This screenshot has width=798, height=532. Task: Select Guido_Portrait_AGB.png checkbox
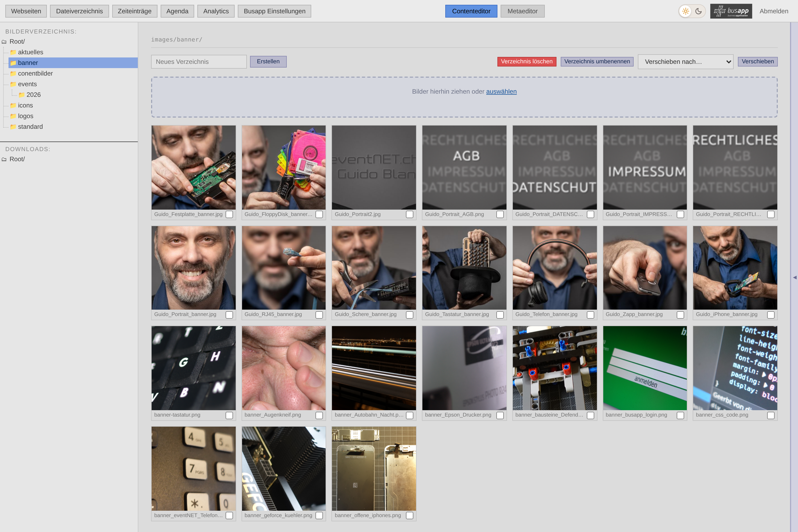[500, 214]
